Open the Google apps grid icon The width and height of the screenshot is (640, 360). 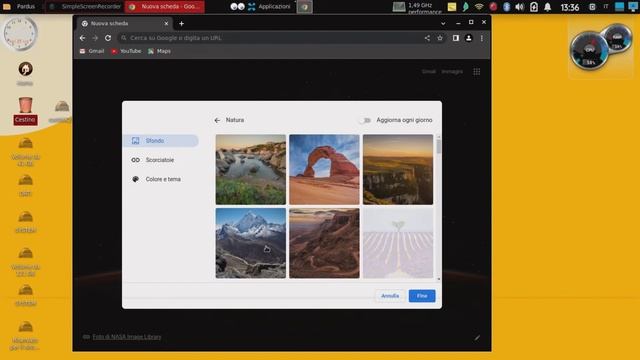(x=476, y=72)
